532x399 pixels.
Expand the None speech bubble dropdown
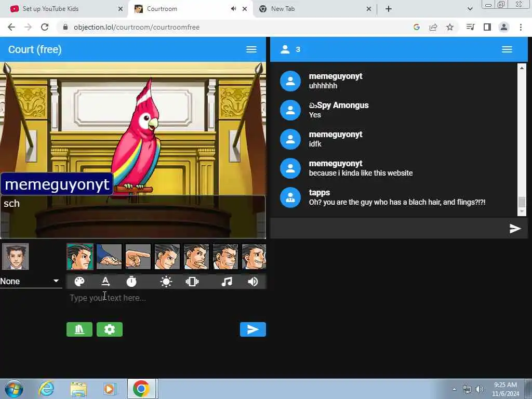click(31, 281)
